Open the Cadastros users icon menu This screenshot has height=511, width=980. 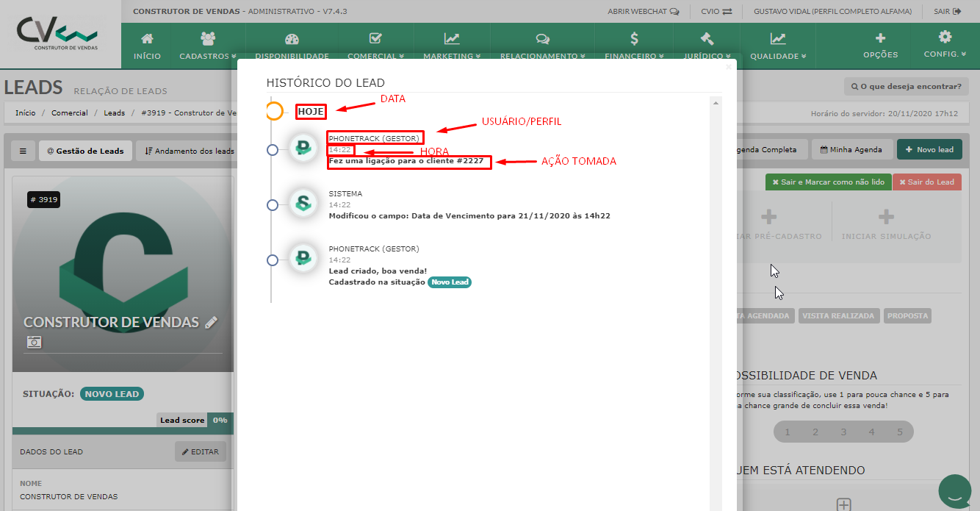(208, 46)
